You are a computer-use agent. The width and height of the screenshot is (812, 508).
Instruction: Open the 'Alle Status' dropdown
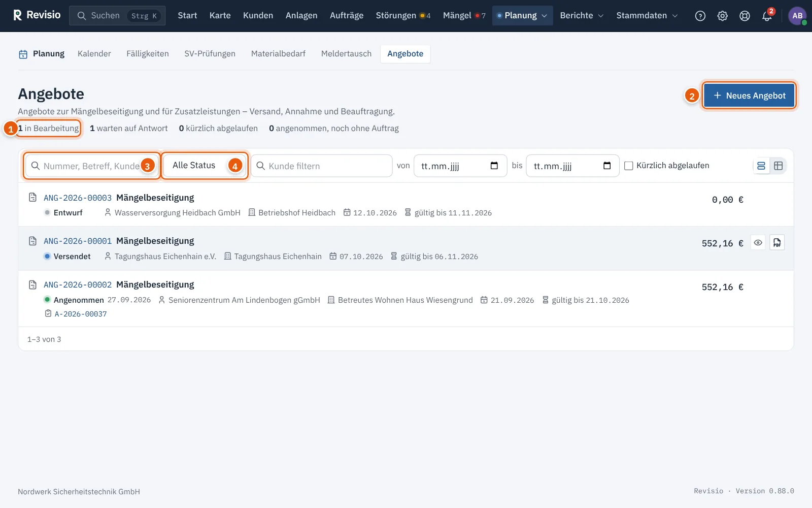[x=205, y=166]
